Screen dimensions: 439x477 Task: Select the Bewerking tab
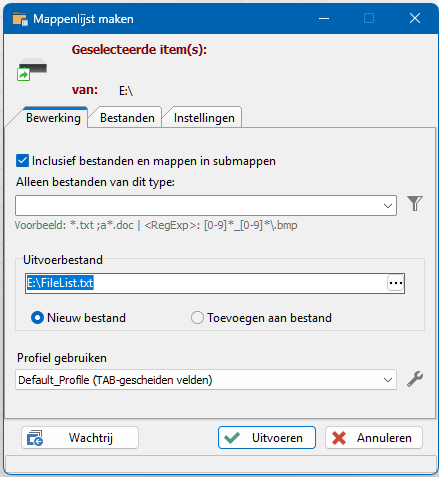click(53, 118)
